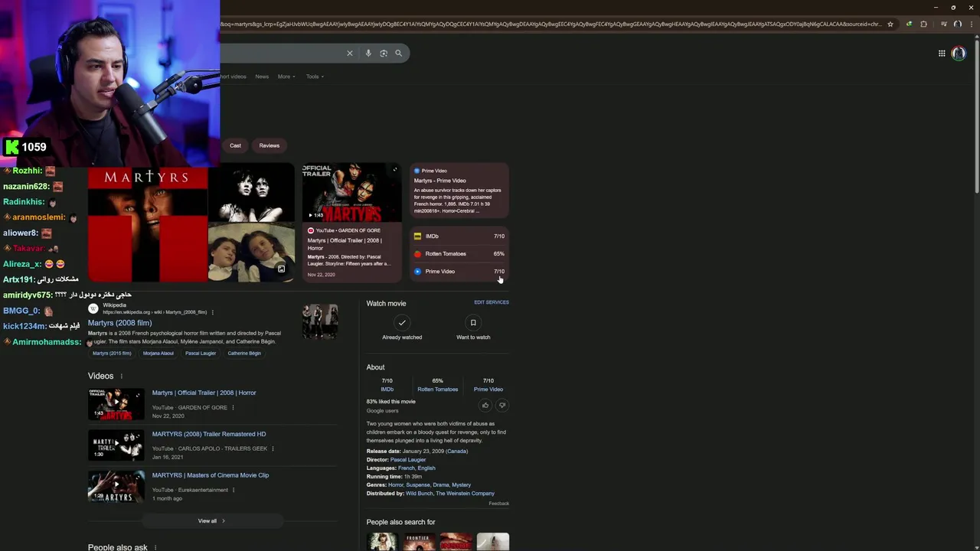Open Frontier poster in People also search
Screen dimensions: 980x551
[419, 542]
